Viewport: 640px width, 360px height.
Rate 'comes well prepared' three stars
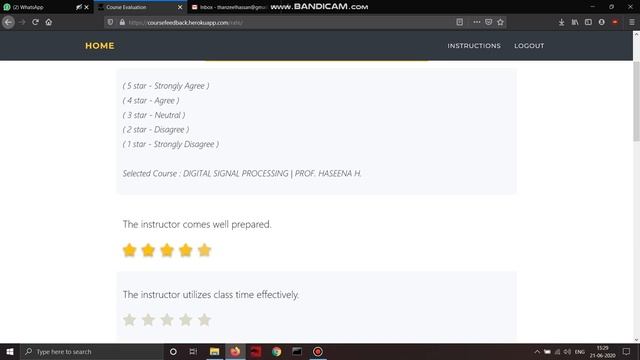click(x=167, y=250)
